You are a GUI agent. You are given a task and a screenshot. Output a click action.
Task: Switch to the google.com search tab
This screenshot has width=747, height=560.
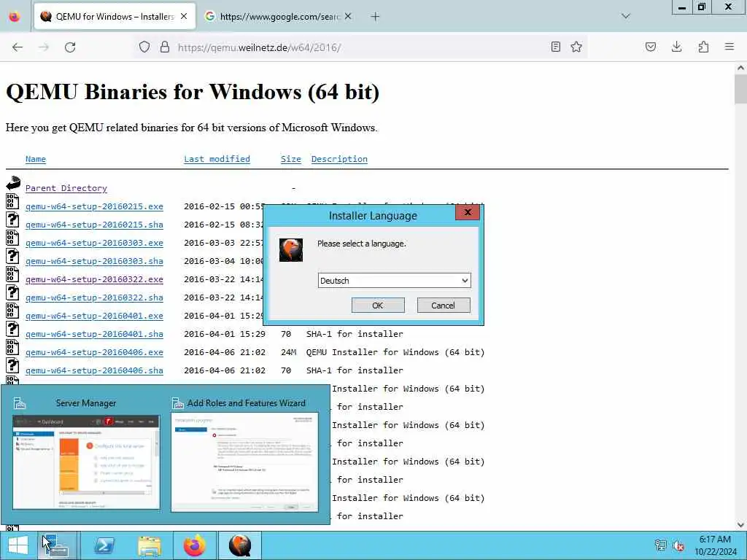[x=279, y=17]
